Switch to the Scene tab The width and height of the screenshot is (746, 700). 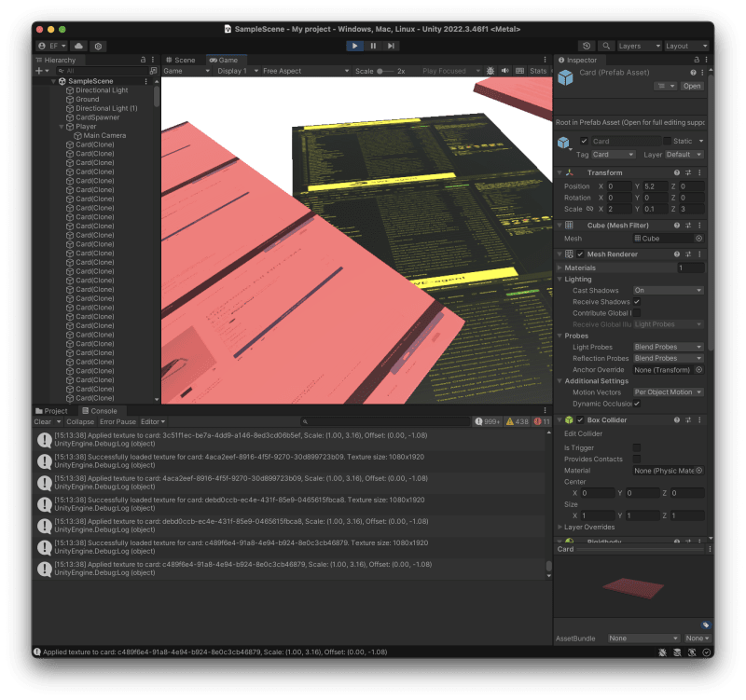(181, 60)
